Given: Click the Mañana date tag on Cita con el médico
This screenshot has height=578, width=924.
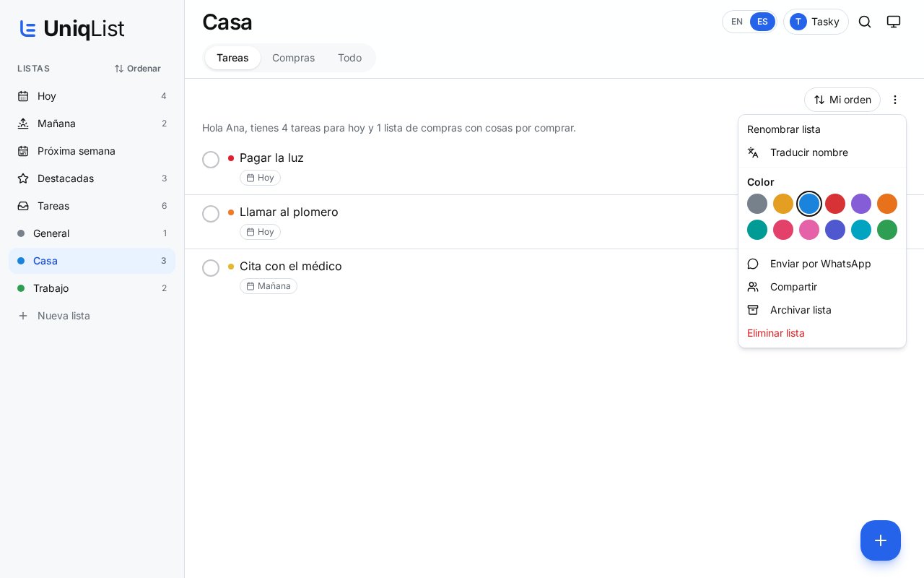Looking at the screenshot, I should tap(269, 286).
